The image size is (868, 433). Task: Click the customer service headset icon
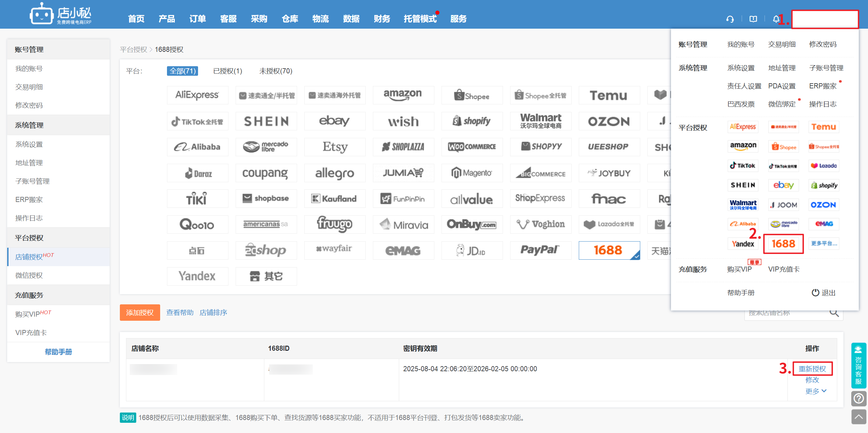[x=730, y=19]
